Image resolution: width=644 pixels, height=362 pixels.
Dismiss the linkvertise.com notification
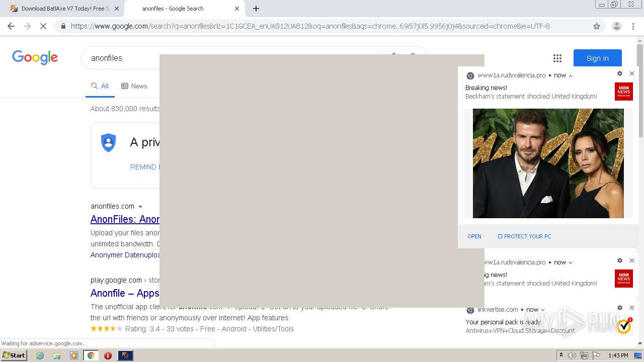632,308
